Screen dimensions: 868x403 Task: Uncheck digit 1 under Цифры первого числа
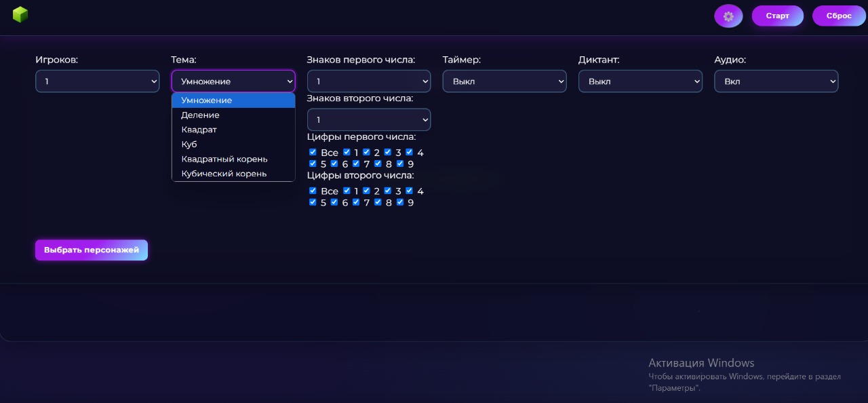(347, 152)
